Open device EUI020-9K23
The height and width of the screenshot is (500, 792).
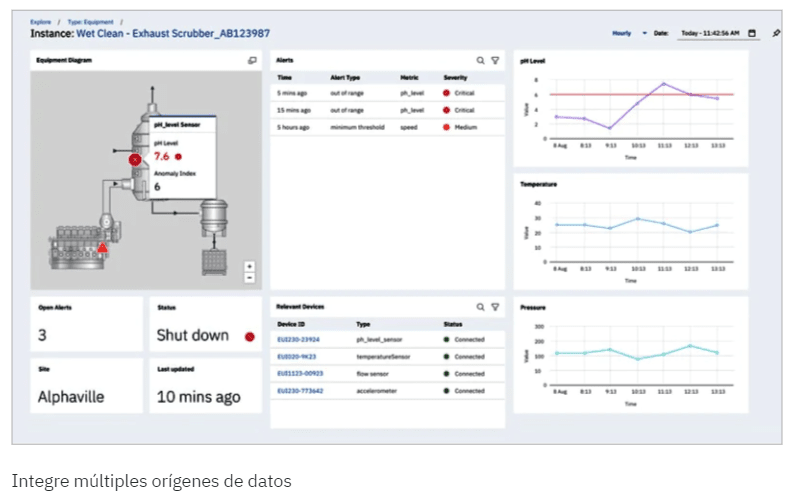[x=296, y=357]
